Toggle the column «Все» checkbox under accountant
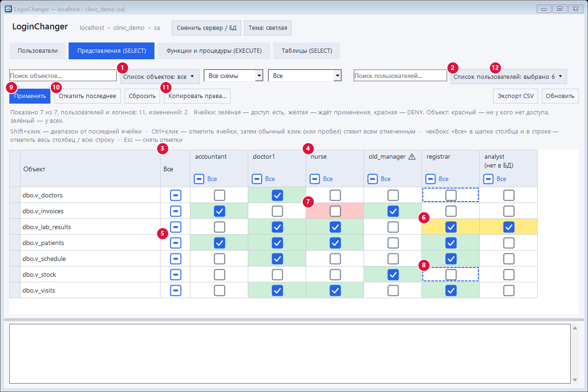The width and height of the screenshot is (588, 392). [199, 179]
